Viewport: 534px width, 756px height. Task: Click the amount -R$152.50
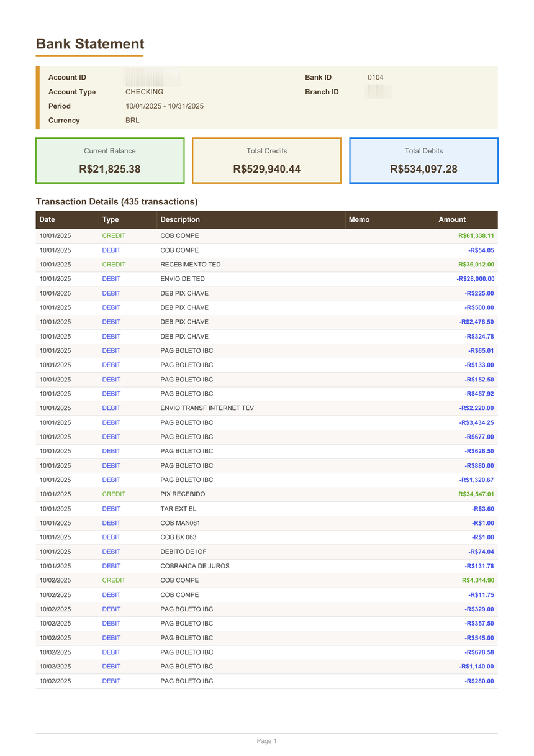[479, 380]
